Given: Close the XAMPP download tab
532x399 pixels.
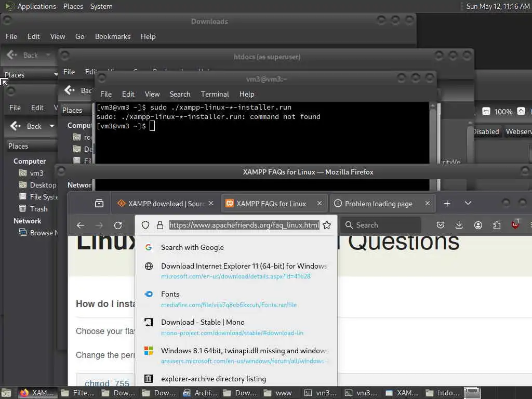Looking at the screenshot, I should [211, 203].
